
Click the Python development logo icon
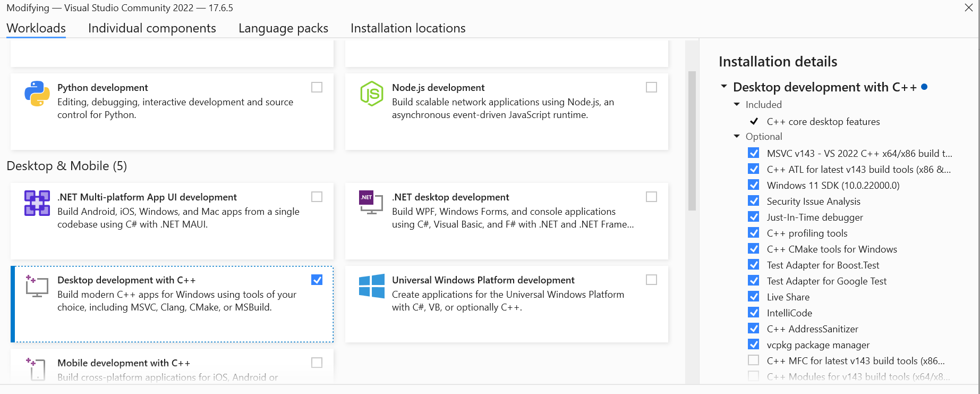tap(37, 94)
